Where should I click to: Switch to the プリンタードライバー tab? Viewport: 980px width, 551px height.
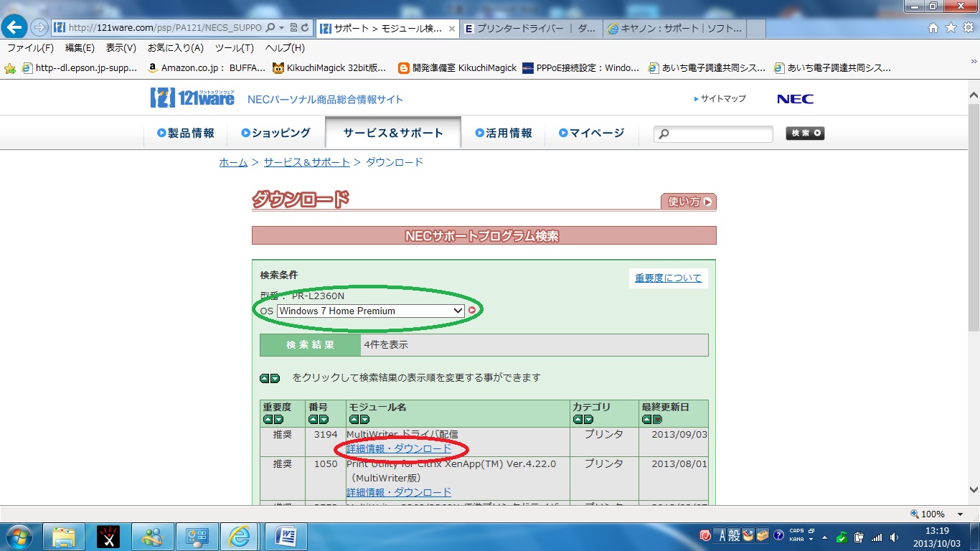click(530, 29)
